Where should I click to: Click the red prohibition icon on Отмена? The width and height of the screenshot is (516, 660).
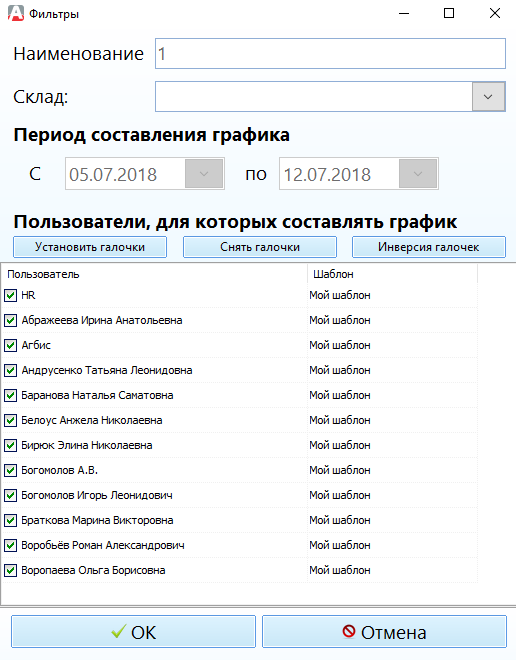pos(348,631)
